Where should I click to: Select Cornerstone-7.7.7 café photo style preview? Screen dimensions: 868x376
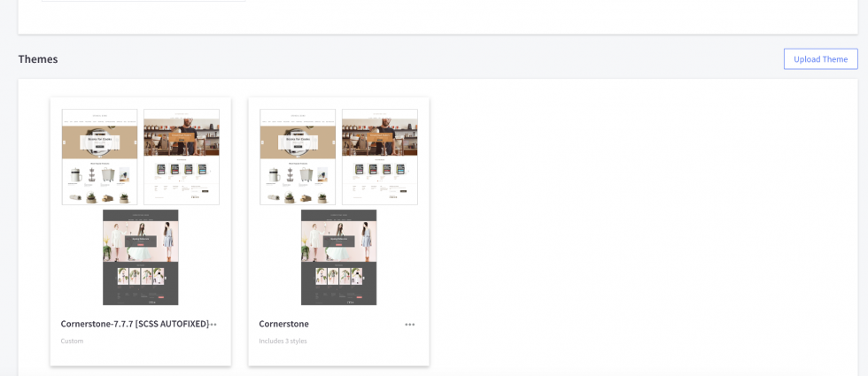(x=182, y=157)
